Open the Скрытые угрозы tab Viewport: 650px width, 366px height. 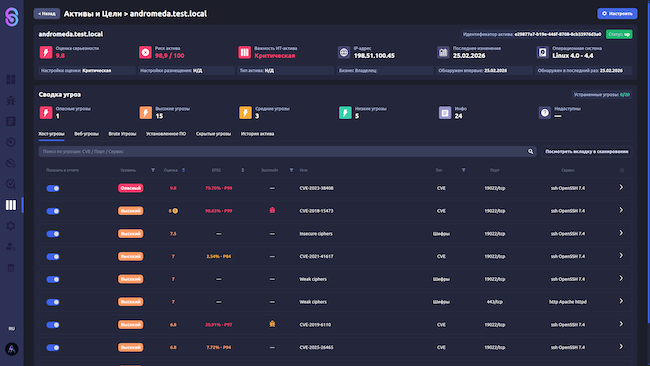[213, 134]
